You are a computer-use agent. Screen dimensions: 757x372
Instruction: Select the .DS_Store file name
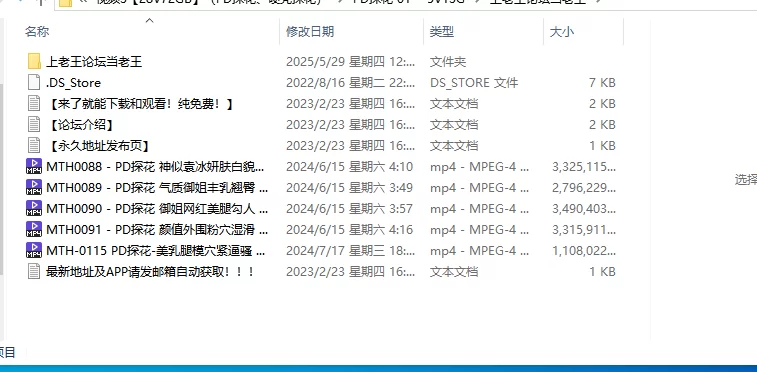(x=73, y=83)
